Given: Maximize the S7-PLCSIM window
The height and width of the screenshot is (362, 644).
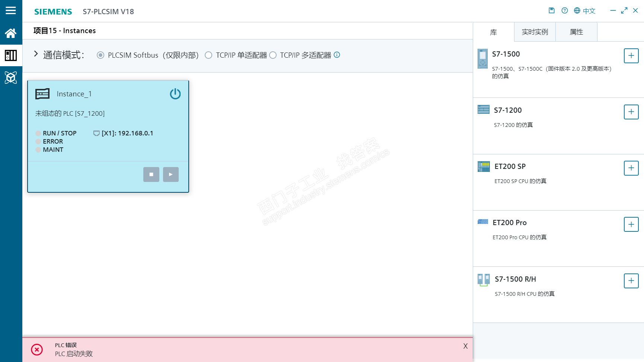Looking at the screenshot, I should (x=624, y=10).
